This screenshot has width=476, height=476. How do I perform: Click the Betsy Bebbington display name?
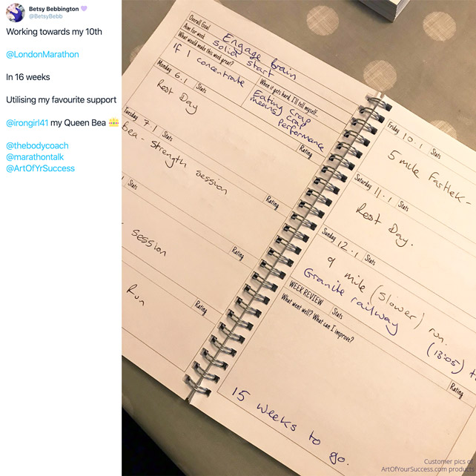(53, 9)
